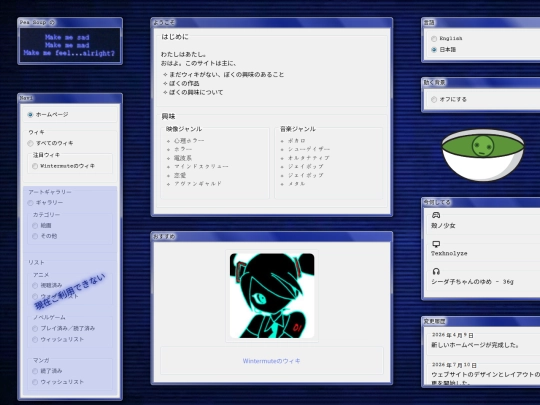The height and width of the screenshot is (405, 540).
Task: Click the 2026年4月9日 changelog date
Action: click(x=453, y=335)
